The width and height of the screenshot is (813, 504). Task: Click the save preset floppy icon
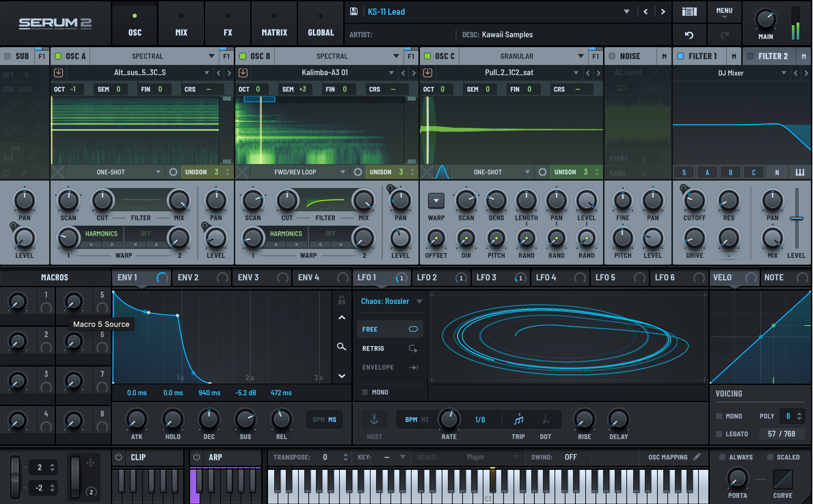[x=354, y=12]
